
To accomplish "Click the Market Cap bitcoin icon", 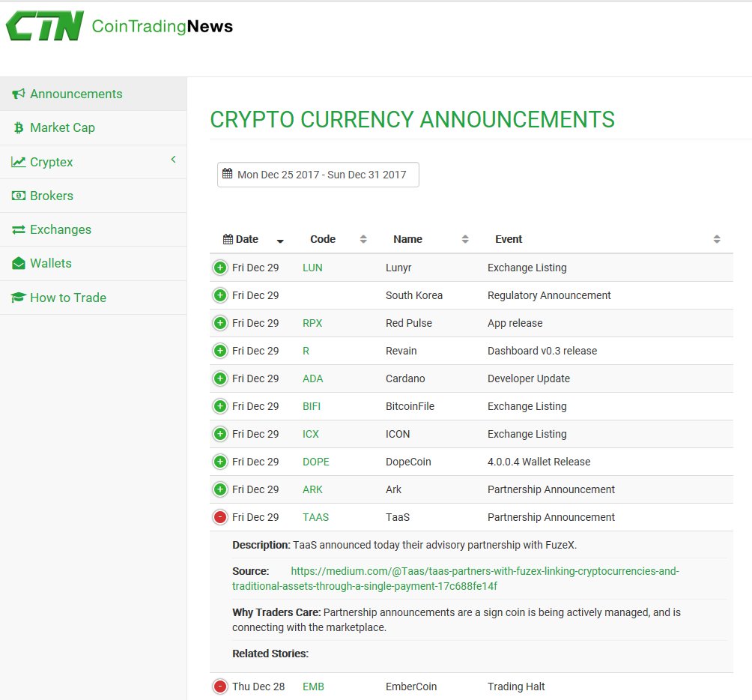I will tap(19, 127).
